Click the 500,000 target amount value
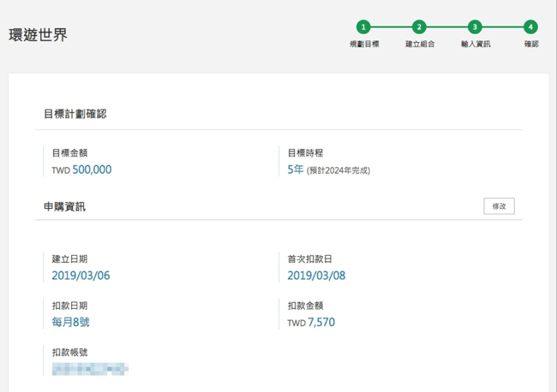The width and height of the screenshot is (557, 392). [x=92, y=170]
